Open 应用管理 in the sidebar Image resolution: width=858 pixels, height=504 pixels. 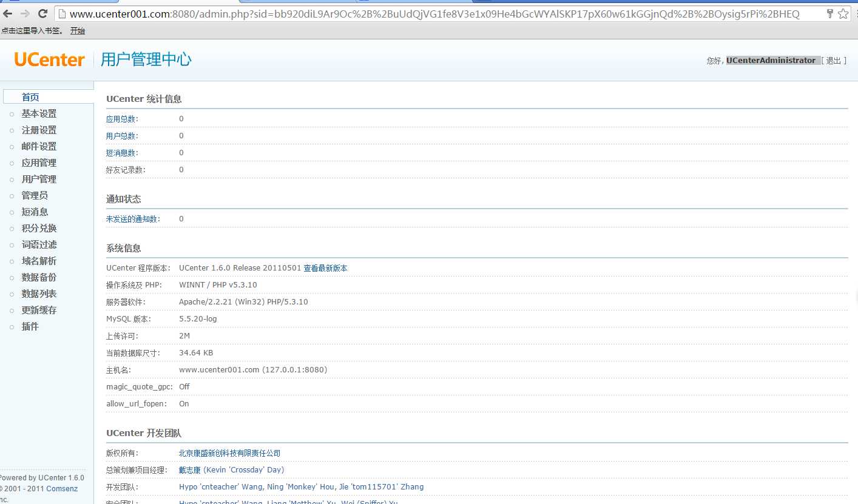(x=39, y=163)
